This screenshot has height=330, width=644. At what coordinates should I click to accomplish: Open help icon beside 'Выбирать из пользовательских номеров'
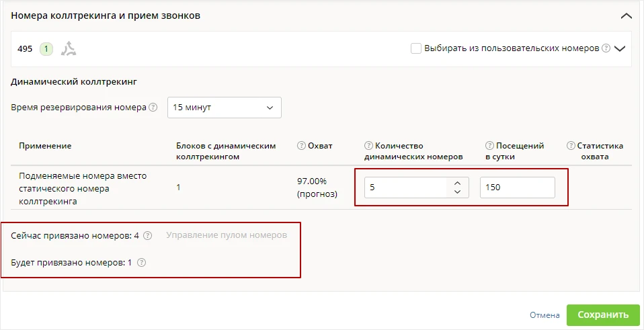[606, 48]
